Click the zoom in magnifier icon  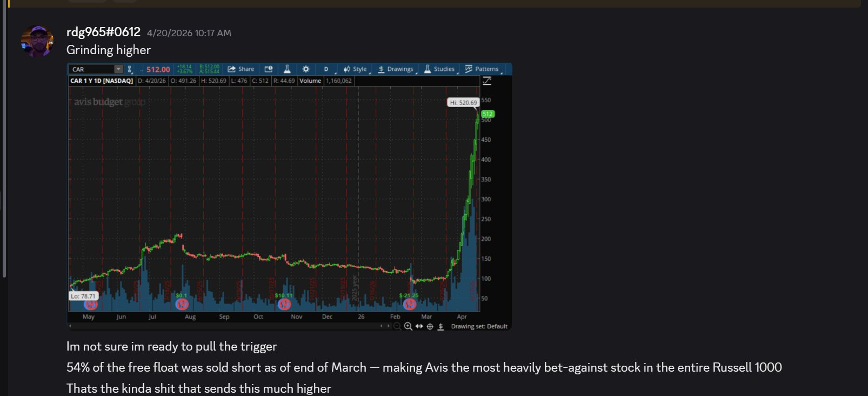(408, 326)
